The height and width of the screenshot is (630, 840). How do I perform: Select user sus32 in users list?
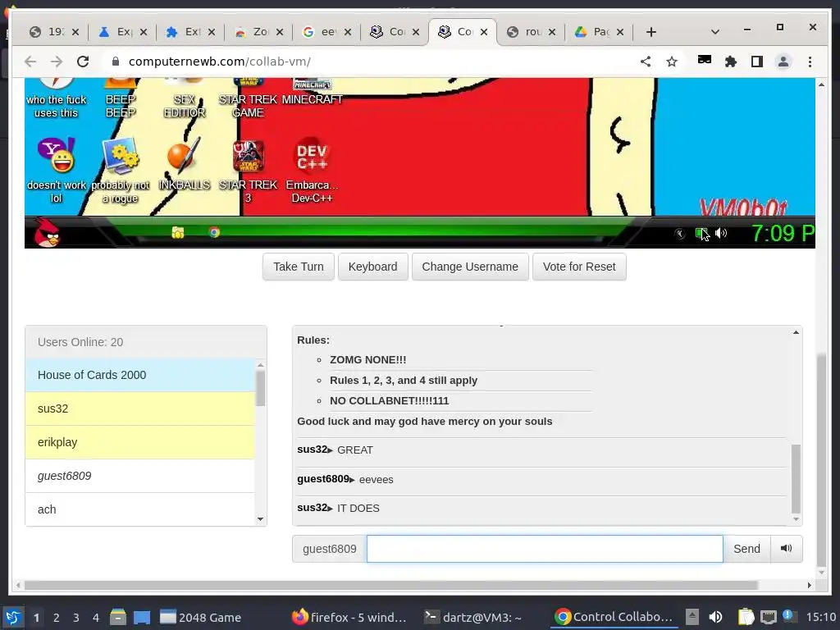tap(139, 409)
